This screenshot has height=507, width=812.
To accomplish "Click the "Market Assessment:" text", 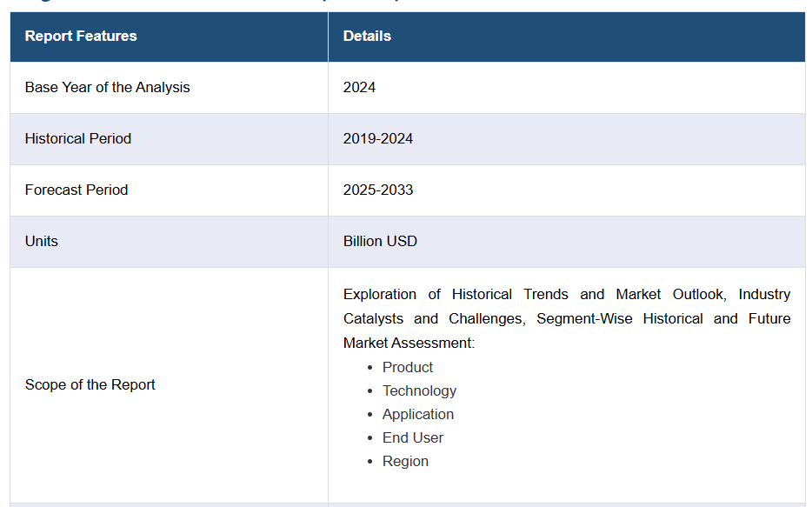I will point(409,344).
